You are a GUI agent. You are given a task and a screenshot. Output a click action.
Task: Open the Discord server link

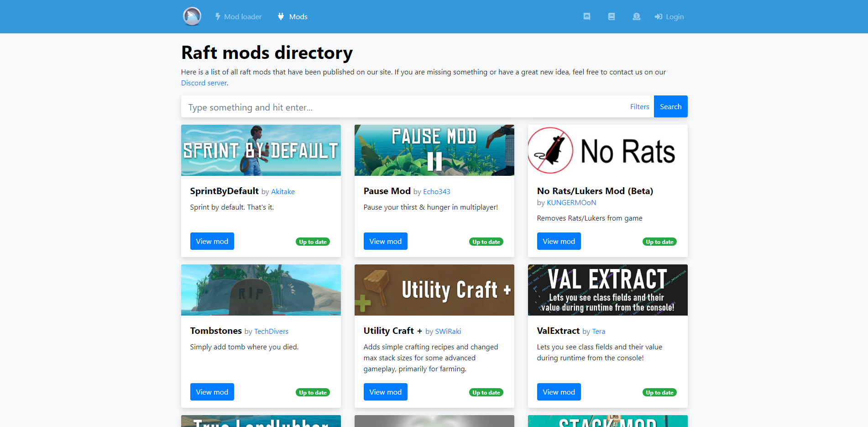[x=204, y=83]
